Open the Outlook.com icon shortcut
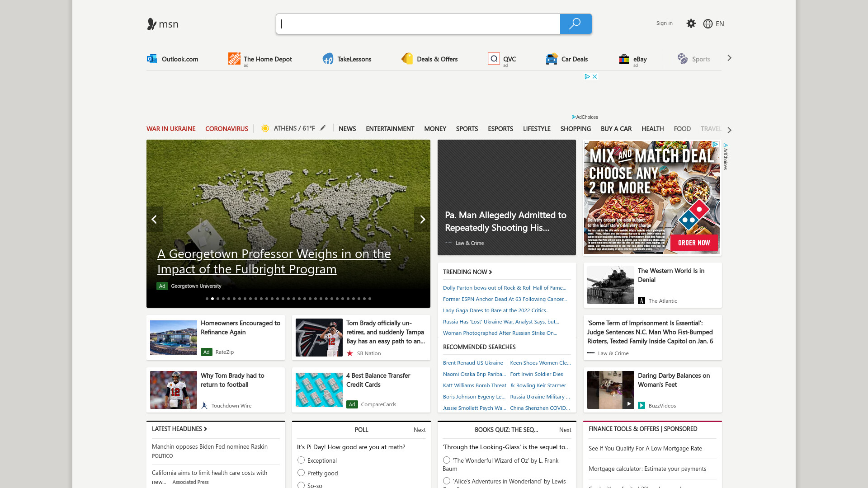Image resolution: width=868 pixels, height=488 pixels. (x=152, y=59)
